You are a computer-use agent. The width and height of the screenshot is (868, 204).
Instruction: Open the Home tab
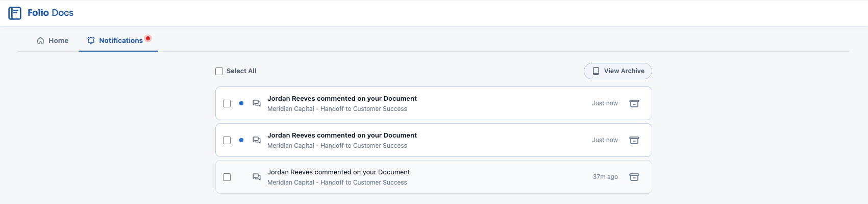coord(53,40)
